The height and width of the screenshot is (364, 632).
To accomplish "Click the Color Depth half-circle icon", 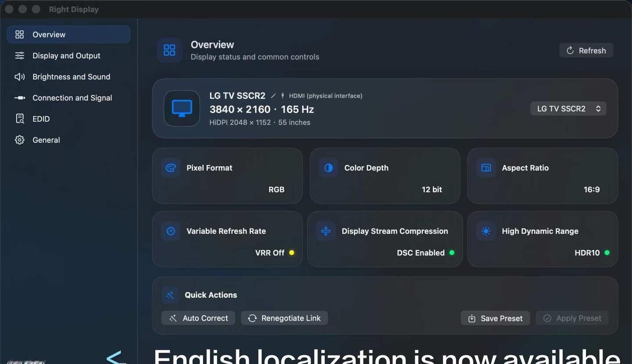I will pos(328,168).
